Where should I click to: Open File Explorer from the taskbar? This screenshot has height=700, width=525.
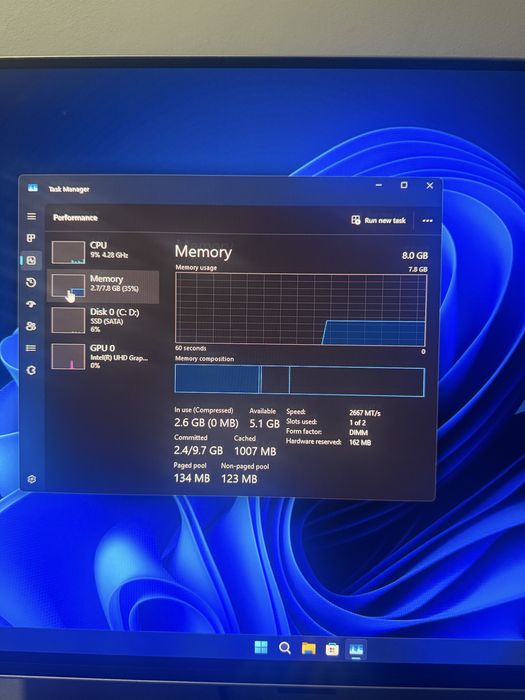tap(308, 648)
